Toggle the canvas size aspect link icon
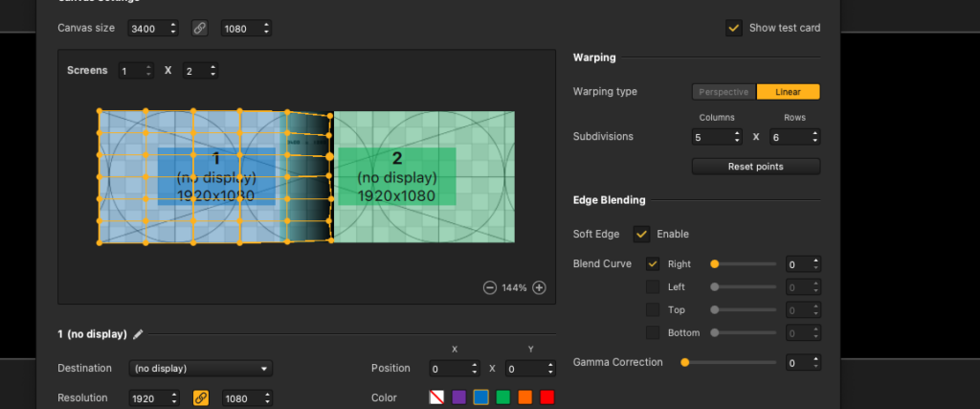The width and height of the screenshot is (980, 409). click(199, 28)
